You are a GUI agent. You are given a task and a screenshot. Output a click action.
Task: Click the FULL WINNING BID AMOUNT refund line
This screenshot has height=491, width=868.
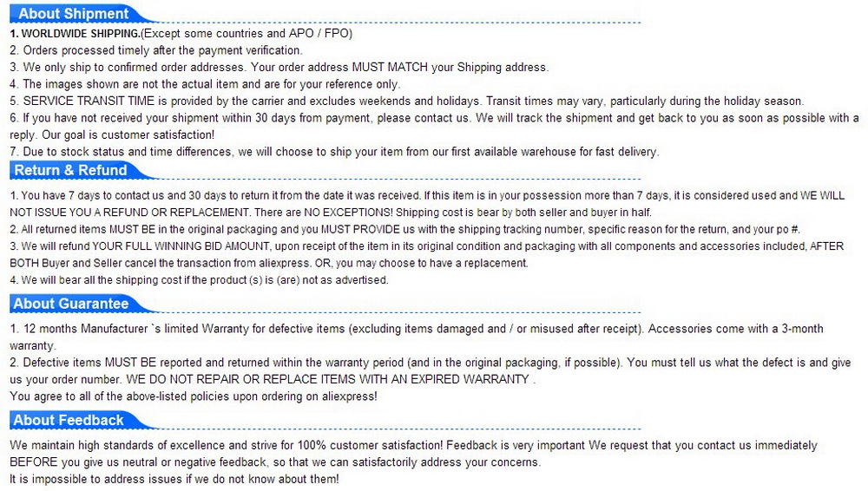[425, 246]
